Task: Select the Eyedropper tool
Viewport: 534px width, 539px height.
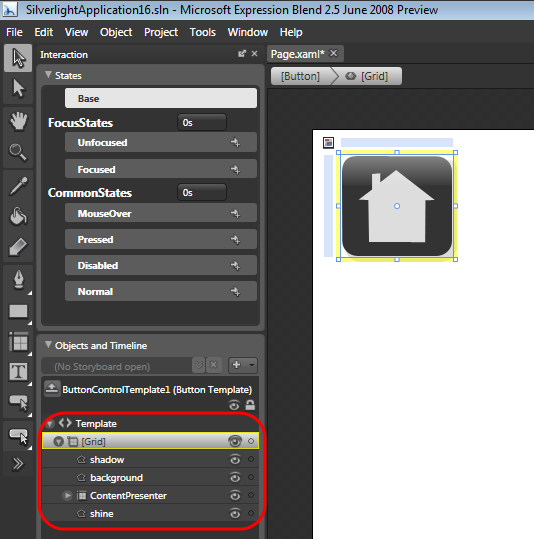Action: coord(18,186)
